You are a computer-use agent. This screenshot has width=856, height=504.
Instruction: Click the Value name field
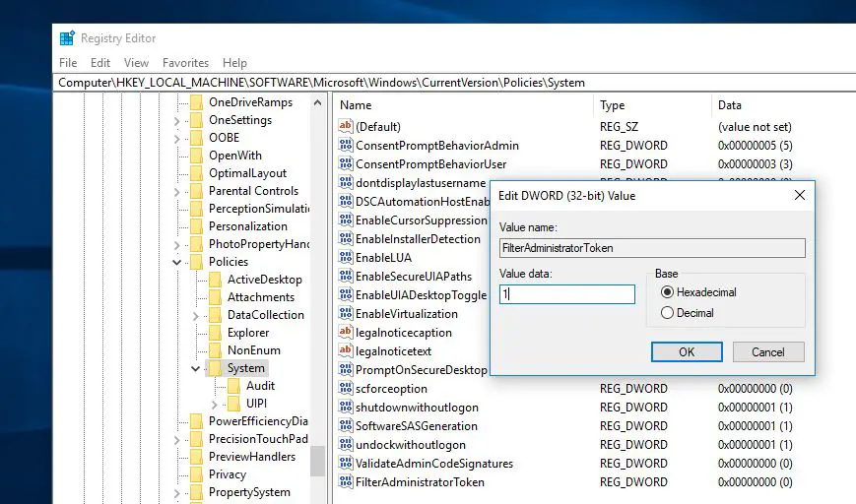click(652, 248)
